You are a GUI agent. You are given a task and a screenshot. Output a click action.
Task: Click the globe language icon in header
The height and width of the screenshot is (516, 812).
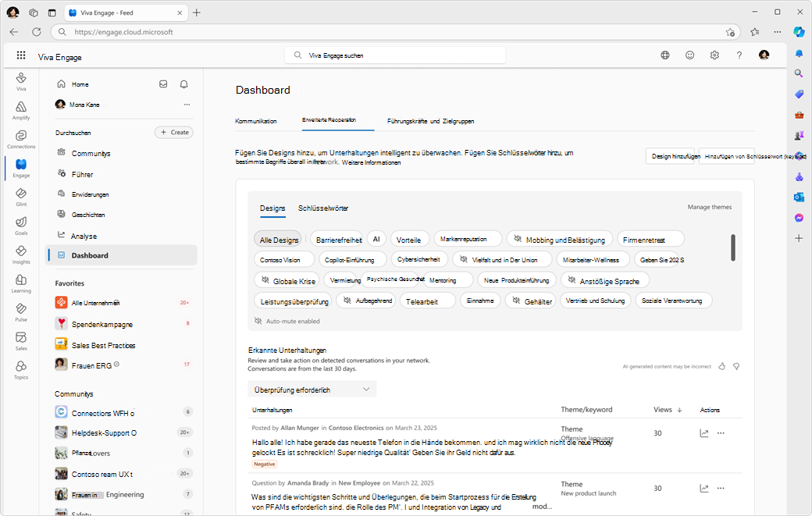(665, 55)
